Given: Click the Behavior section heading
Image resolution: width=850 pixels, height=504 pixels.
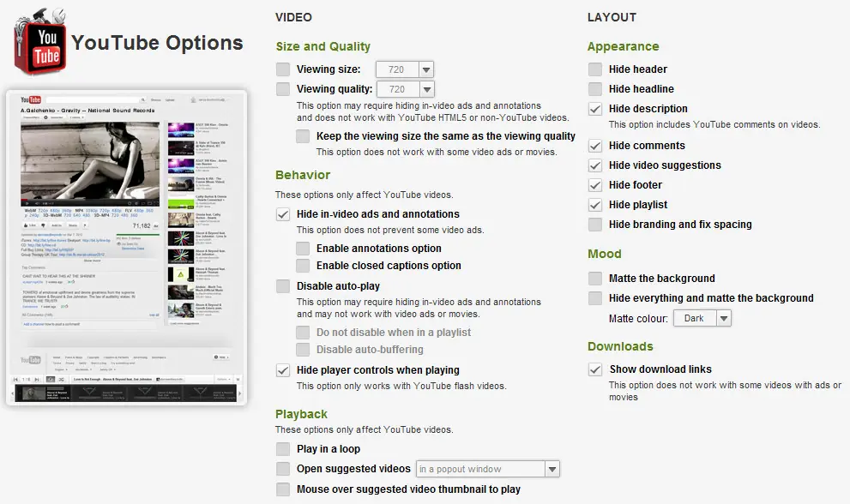Looking at the screenshot, I should point(303,175).
